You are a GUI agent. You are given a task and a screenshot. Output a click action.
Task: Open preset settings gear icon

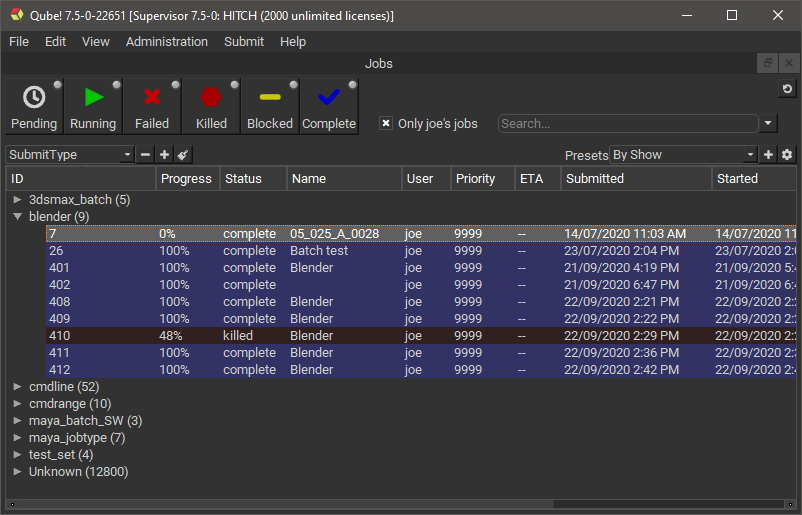(787, 155)
